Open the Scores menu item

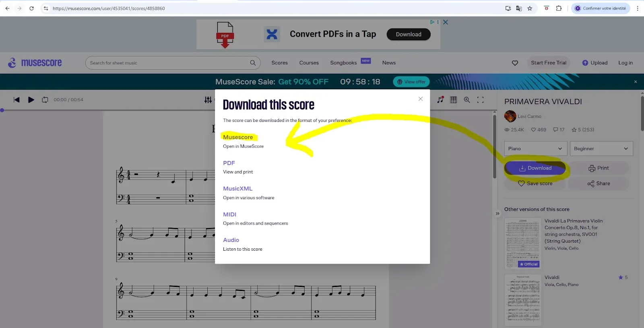279,63
